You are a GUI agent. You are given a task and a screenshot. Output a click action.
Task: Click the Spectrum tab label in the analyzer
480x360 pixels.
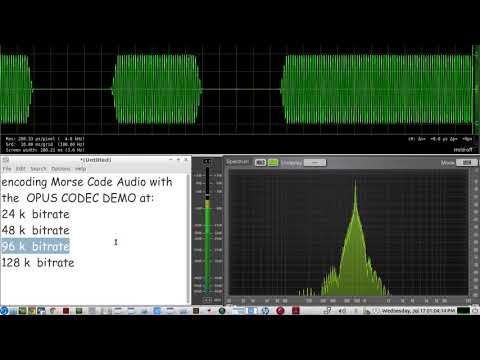pyautogui.click(x=238, y=162)
